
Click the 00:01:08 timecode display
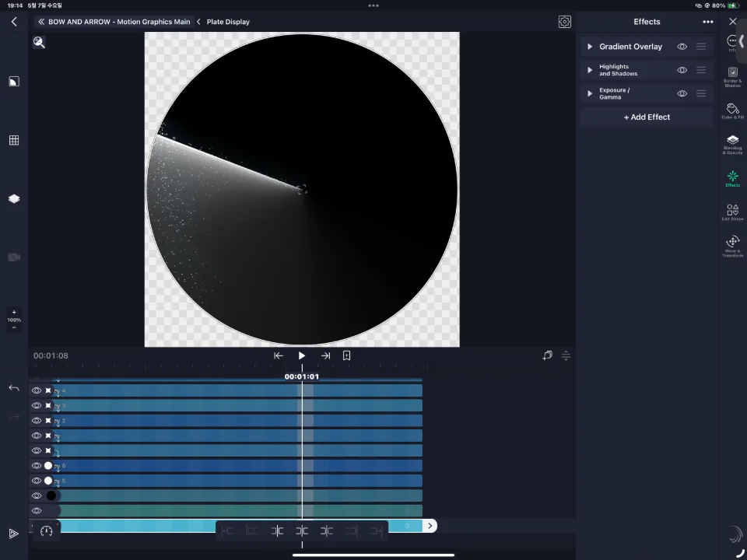click(51, 355)
